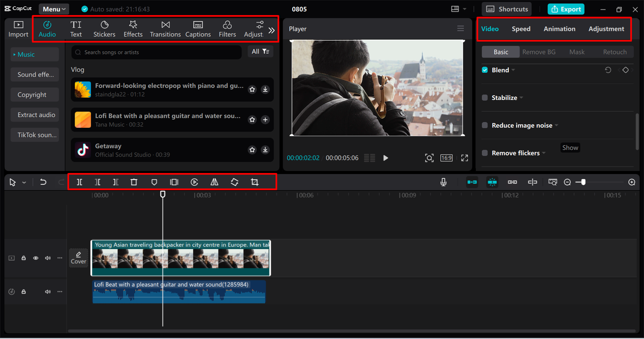Open the Import media tab
644x339 pixels.
[18, 29]
